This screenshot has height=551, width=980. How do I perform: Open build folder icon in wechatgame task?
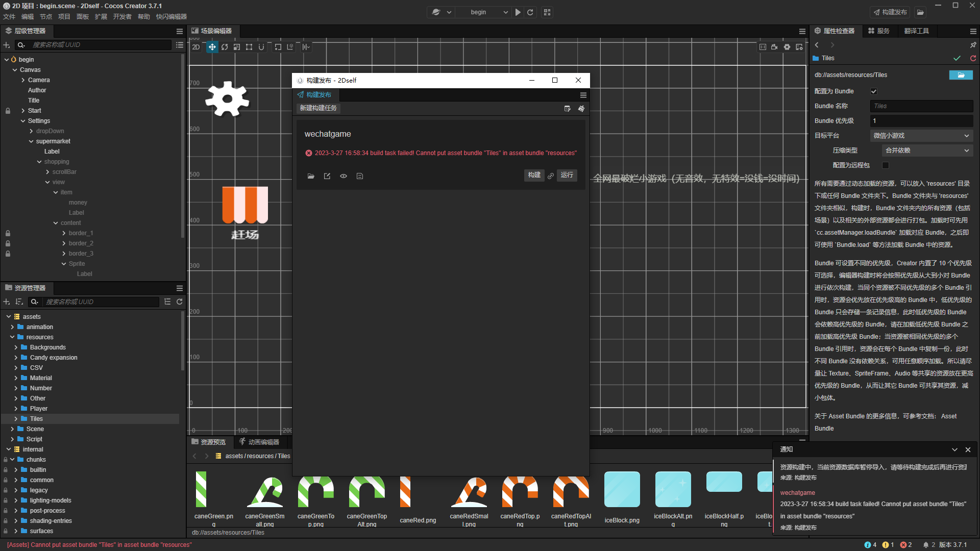click(x=311, y=176)
